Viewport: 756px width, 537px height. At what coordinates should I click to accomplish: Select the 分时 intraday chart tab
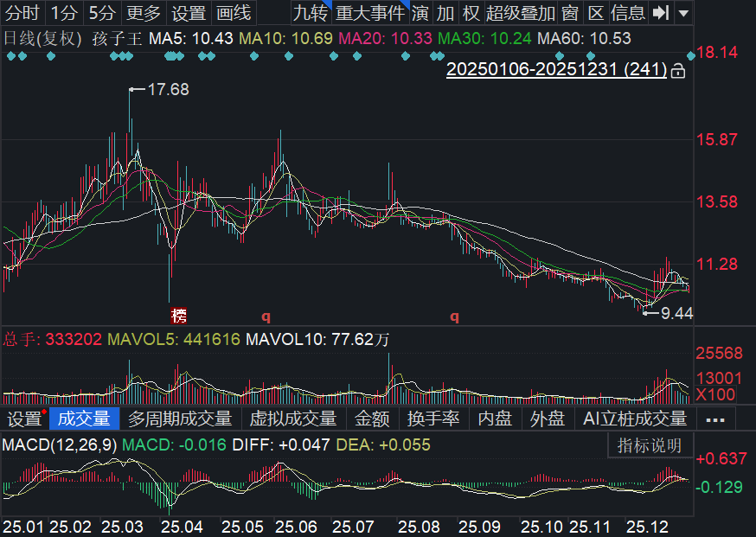pyautogui.click(x=22, y=12)
